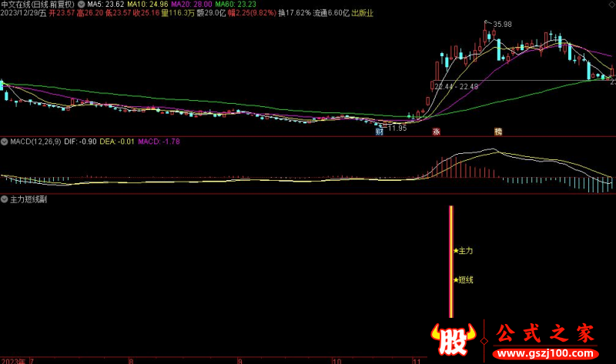Screen dimensions: 616x364
Task: Click the 短线 star signal marker
Action: [464, 280]
